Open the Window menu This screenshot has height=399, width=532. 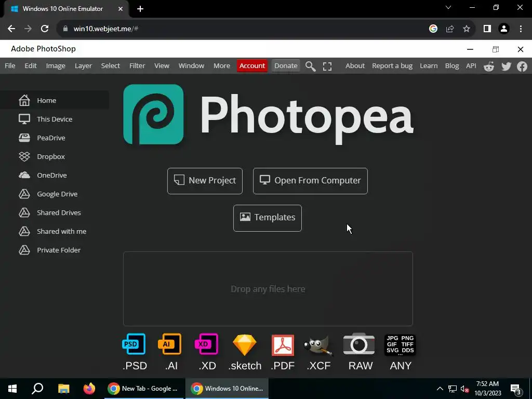(191, 66)
